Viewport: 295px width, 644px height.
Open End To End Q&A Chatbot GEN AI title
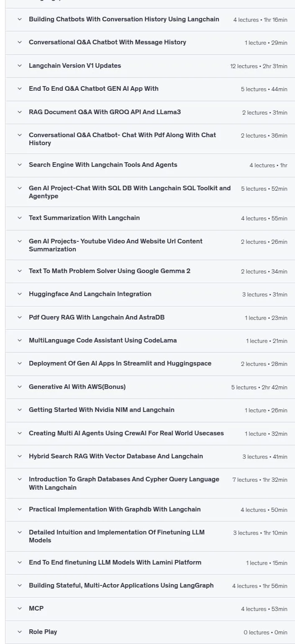[94, 89]
